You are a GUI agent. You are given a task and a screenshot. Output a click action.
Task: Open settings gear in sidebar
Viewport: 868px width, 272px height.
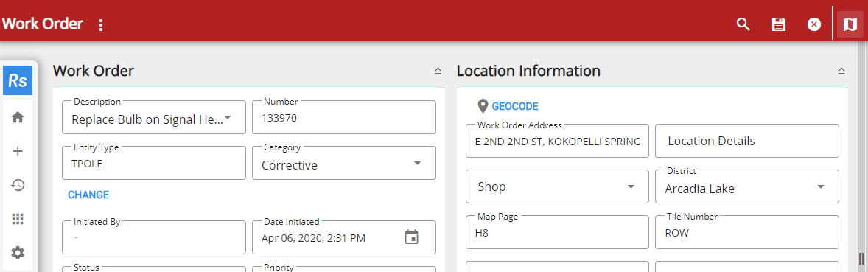(x=18, y=253)
